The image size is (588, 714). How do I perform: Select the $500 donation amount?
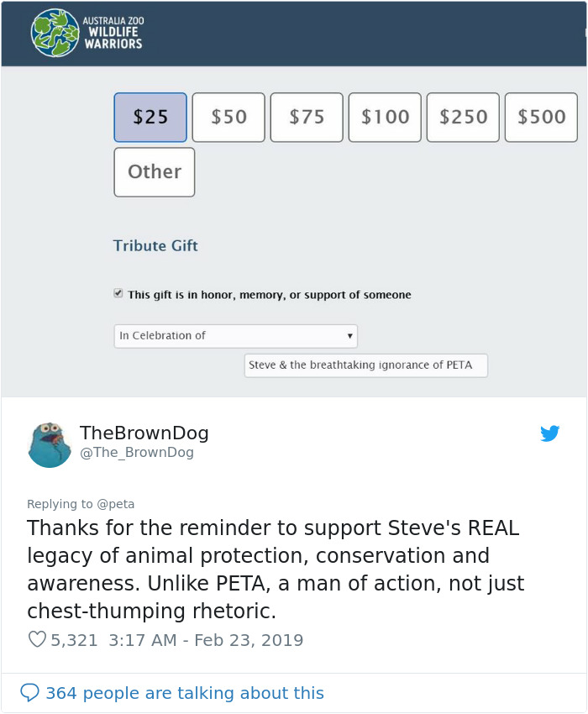540,117
